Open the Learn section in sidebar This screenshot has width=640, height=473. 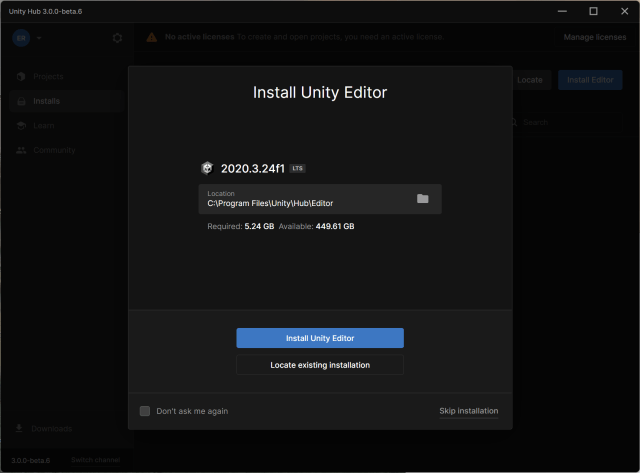click(x=67, y=125)
